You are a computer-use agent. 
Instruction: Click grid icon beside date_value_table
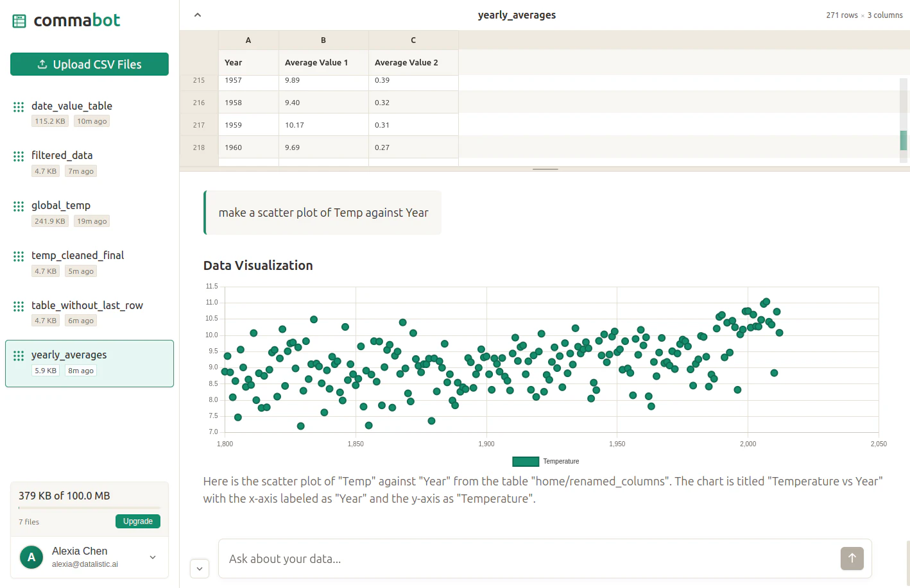coord(19,107)
